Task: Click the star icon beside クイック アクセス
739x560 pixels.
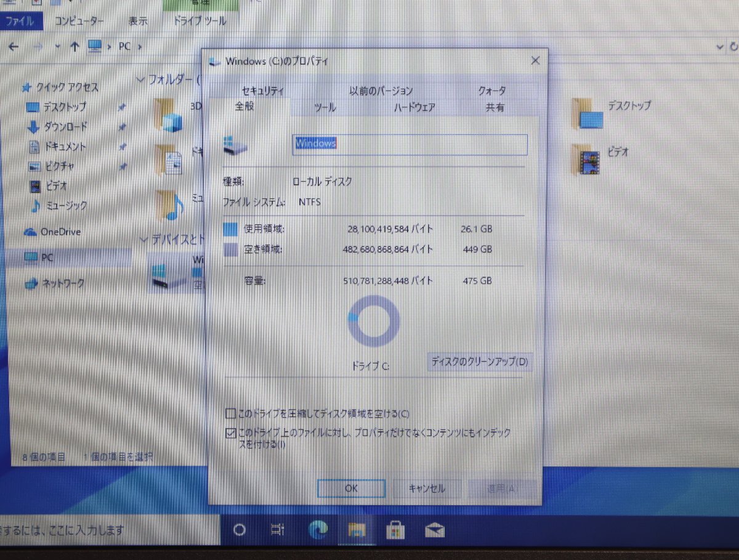Action: click(26, 87)
